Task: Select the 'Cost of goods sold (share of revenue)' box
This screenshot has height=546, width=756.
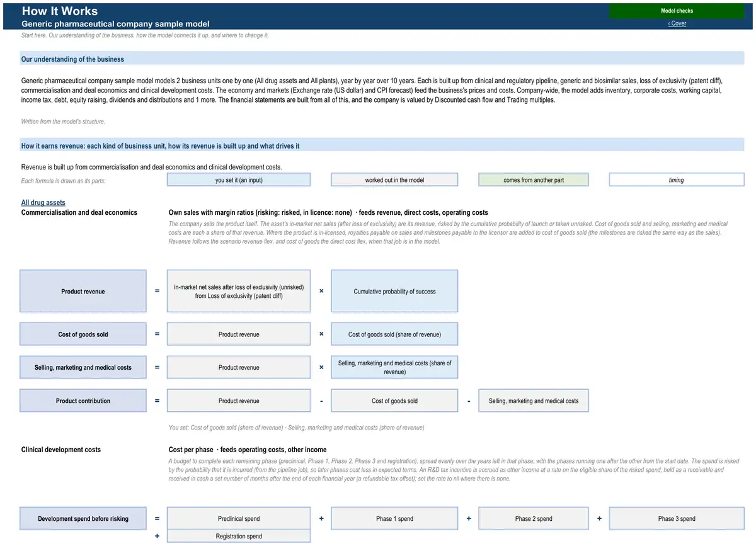Action: point(394,334)
